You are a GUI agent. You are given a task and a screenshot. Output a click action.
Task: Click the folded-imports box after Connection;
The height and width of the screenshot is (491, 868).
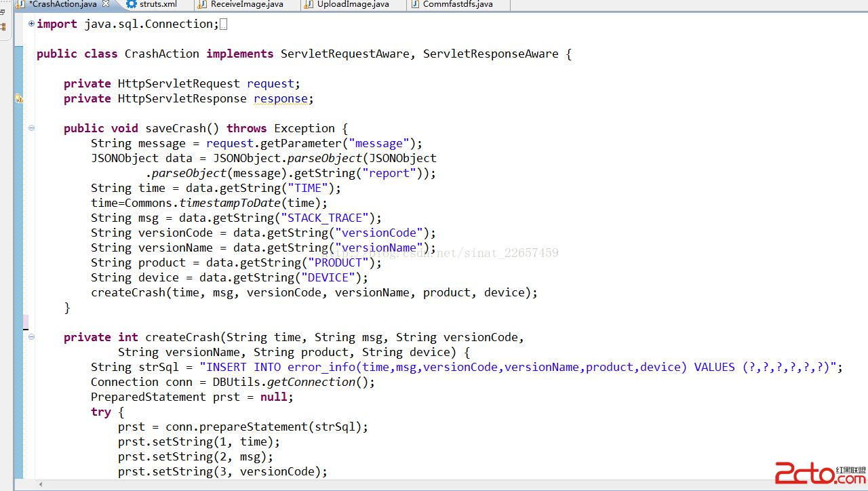tap(224, 24)
